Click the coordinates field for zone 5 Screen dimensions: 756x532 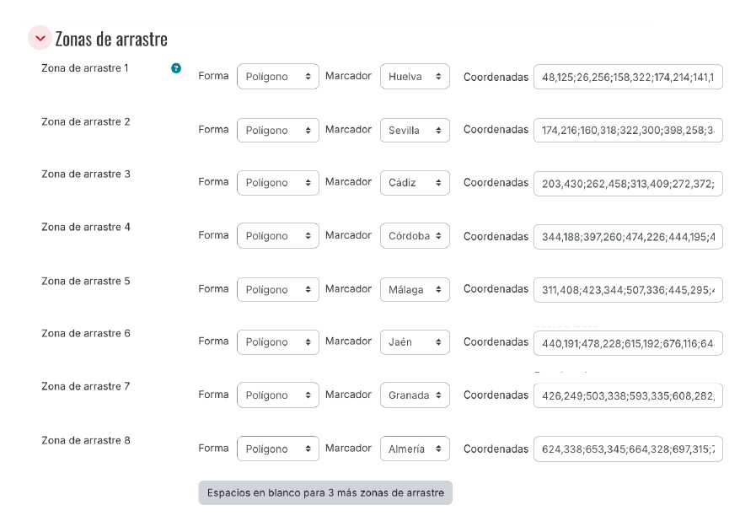click(x=627, y=290)
